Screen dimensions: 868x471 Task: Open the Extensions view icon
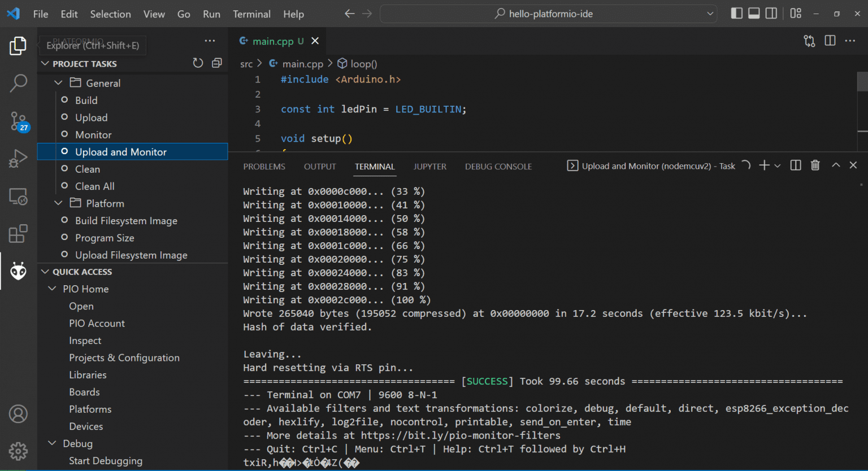(18, 233)
